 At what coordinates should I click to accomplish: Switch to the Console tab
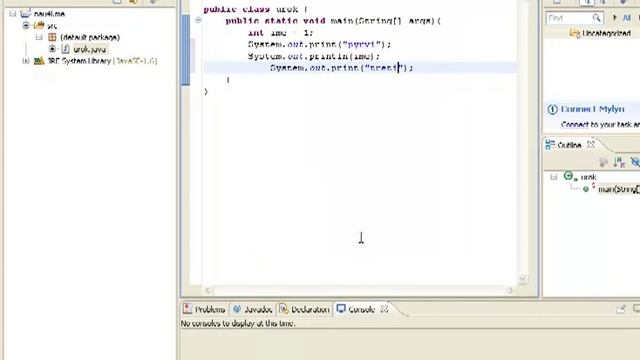[362, 309]
